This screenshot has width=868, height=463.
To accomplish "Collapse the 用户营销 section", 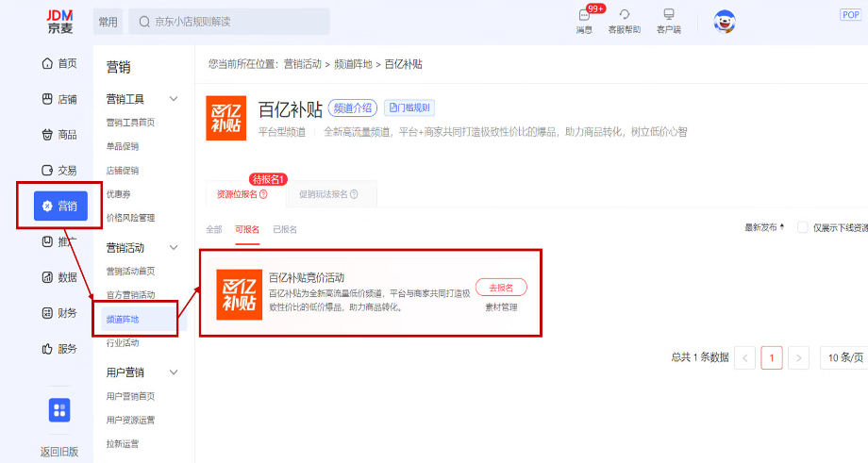I will click(x=174, y=372).
